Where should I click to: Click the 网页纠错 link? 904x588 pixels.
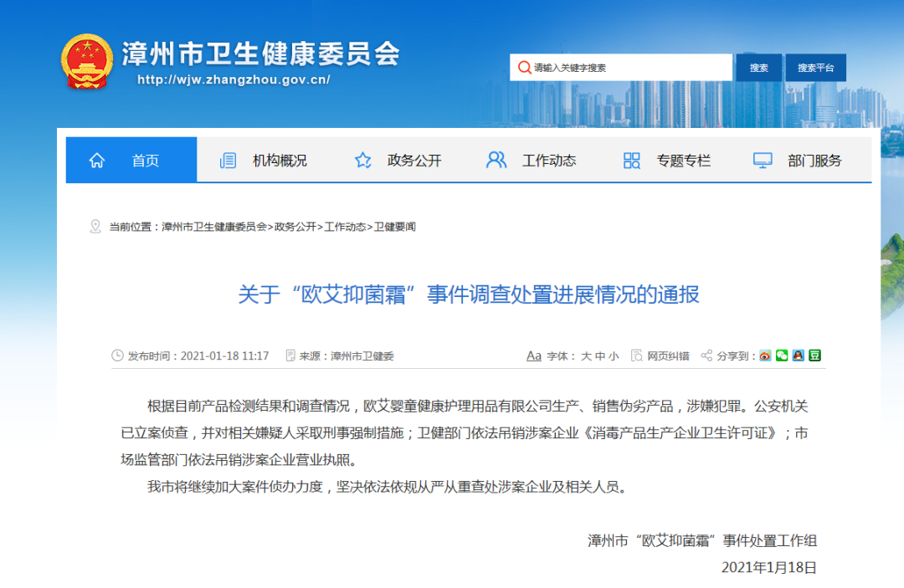coord(668,356)
